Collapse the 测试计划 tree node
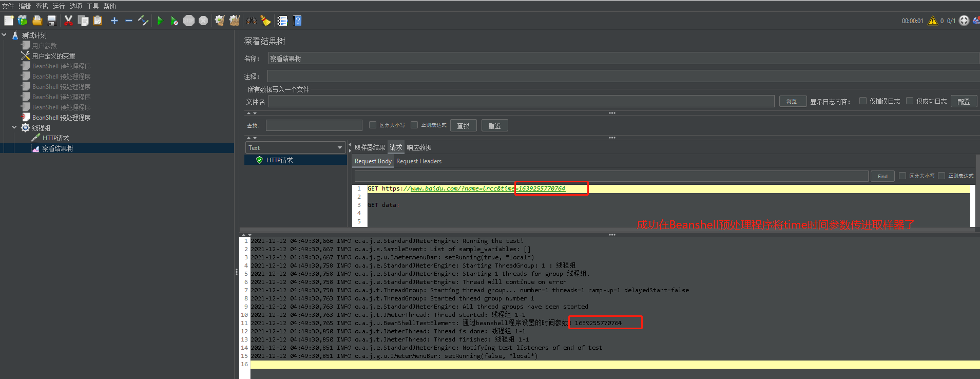 [4, 35]
